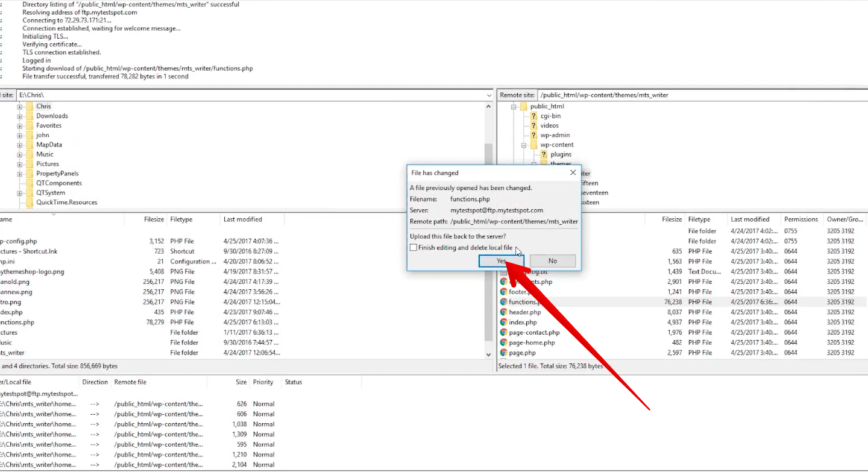Screen dimensions: 868x472
Task: Click No in File has changed dialog
Action: pos(553,261)
